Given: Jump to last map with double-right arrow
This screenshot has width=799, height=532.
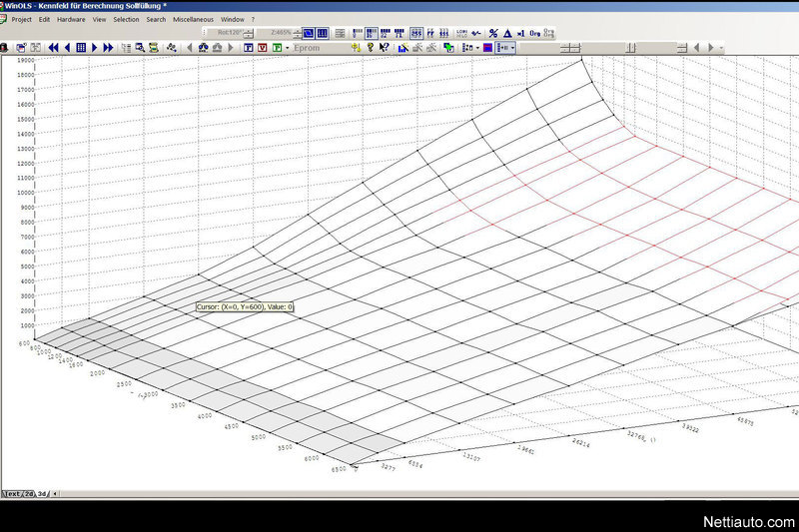Looking at the screenshot, I should pos(109,47).
